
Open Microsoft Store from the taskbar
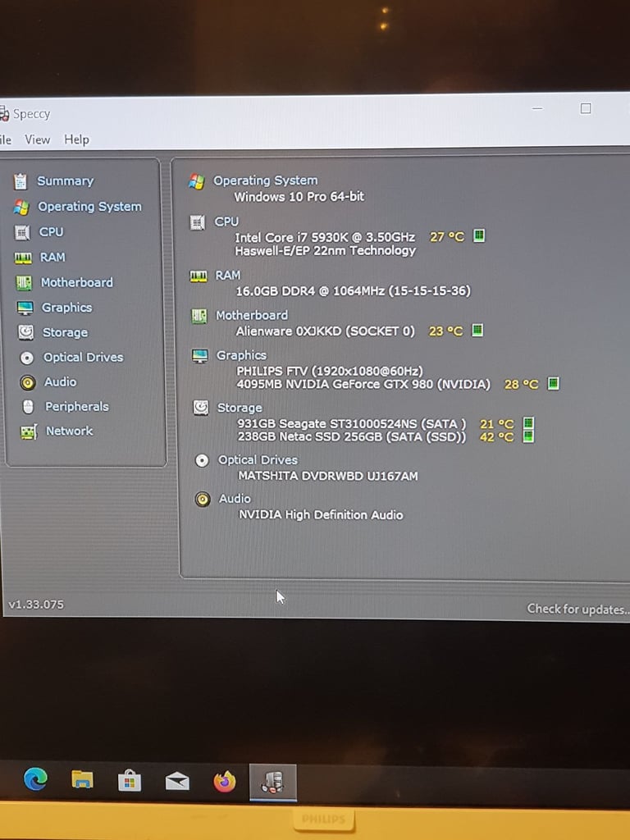tap(129, 781)
